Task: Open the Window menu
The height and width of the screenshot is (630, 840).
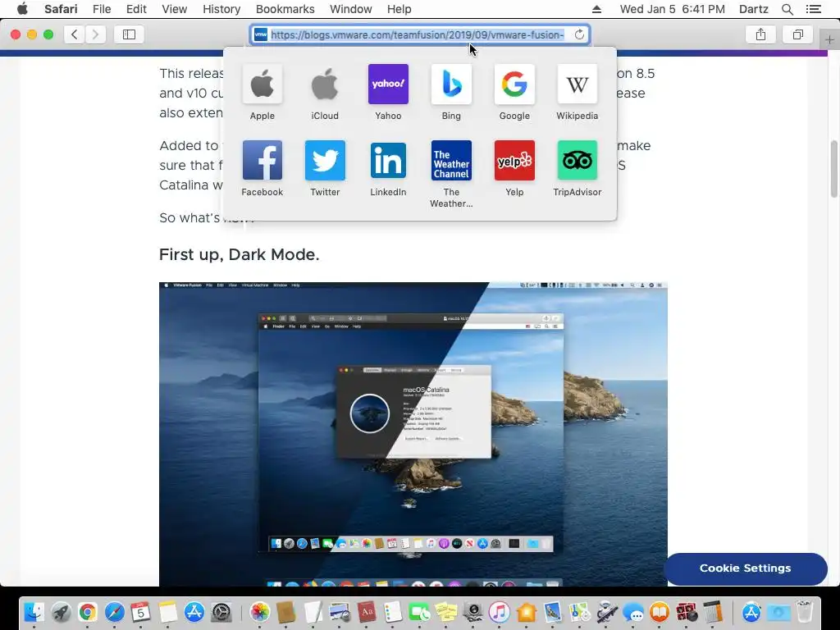Action: click(x=350, y=9)
